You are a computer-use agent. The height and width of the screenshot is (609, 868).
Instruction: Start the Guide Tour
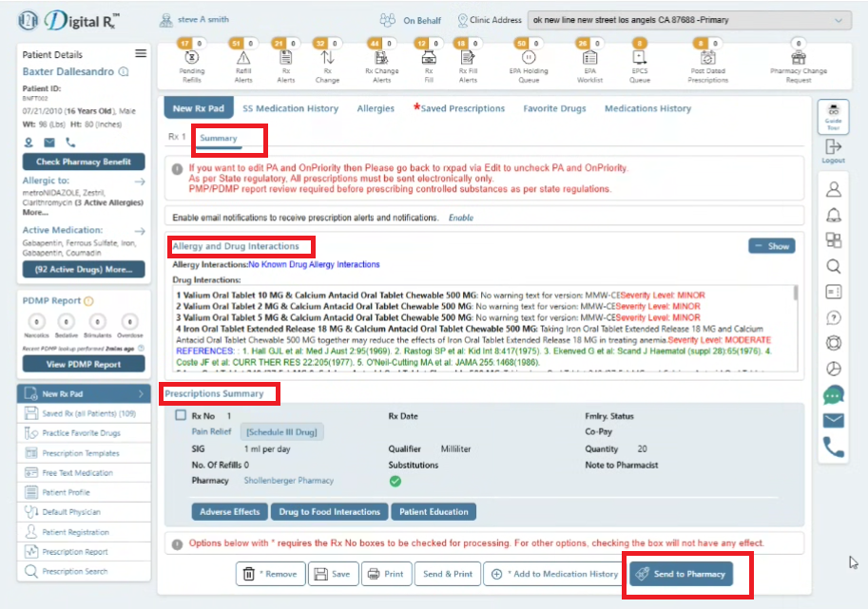pos(833,116)
